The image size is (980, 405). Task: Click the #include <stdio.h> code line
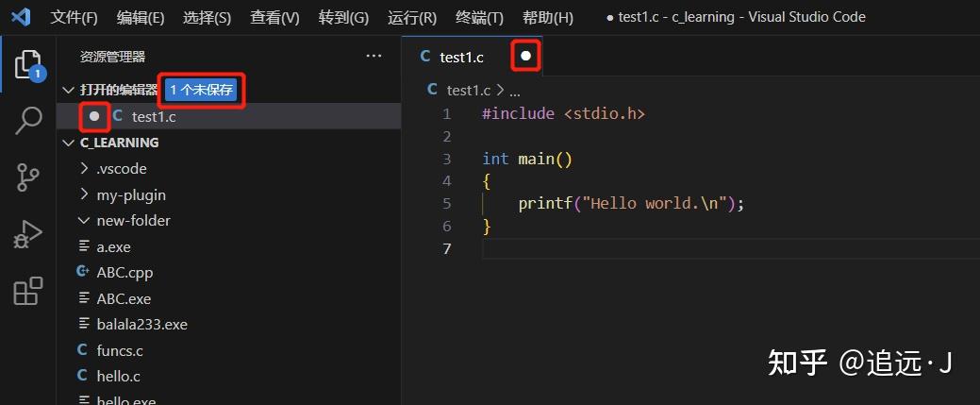coord(563,114)
